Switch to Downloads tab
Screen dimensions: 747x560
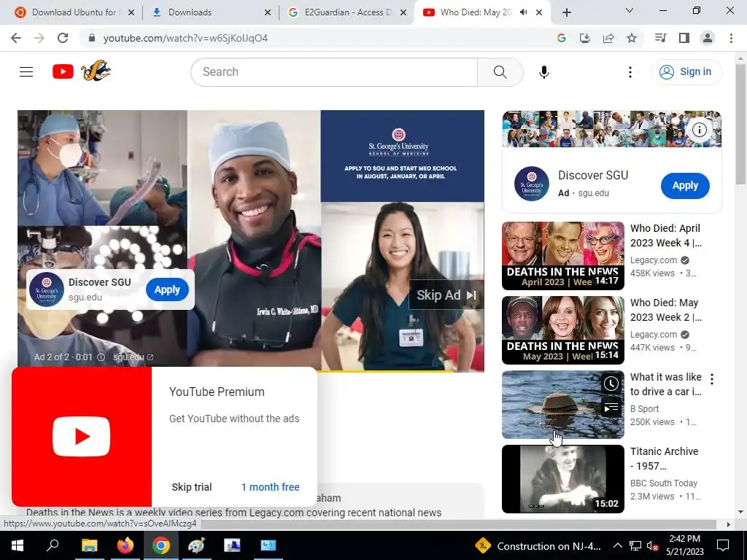pyautogui.click(x=190, y=12)
